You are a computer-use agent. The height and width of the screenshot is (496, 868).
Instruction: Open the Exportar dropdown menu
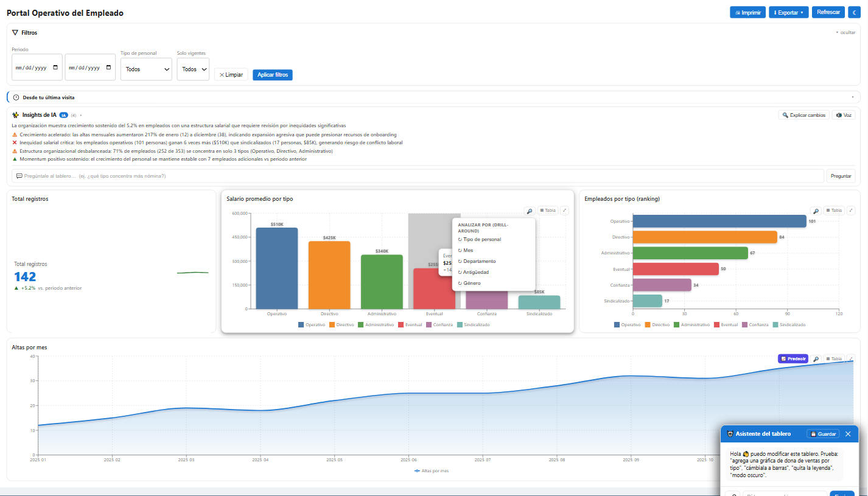pyautogui.click(x=789, y=12)
